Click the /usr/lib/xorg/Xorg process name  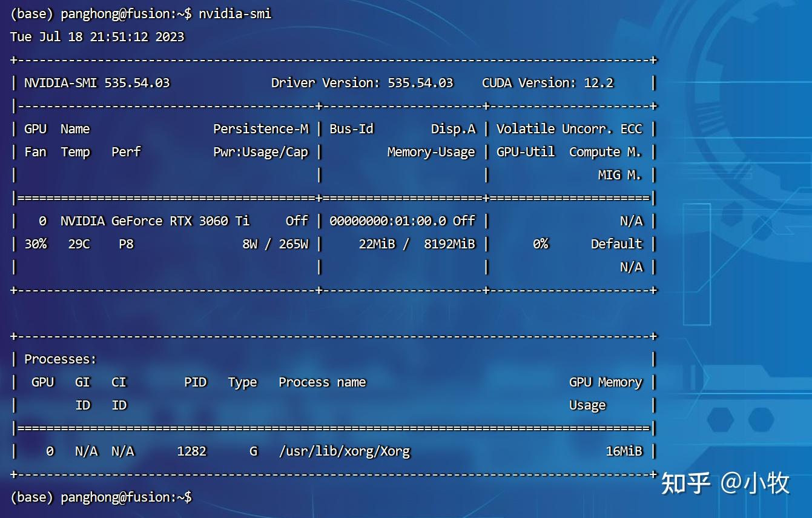coord(344,451)
